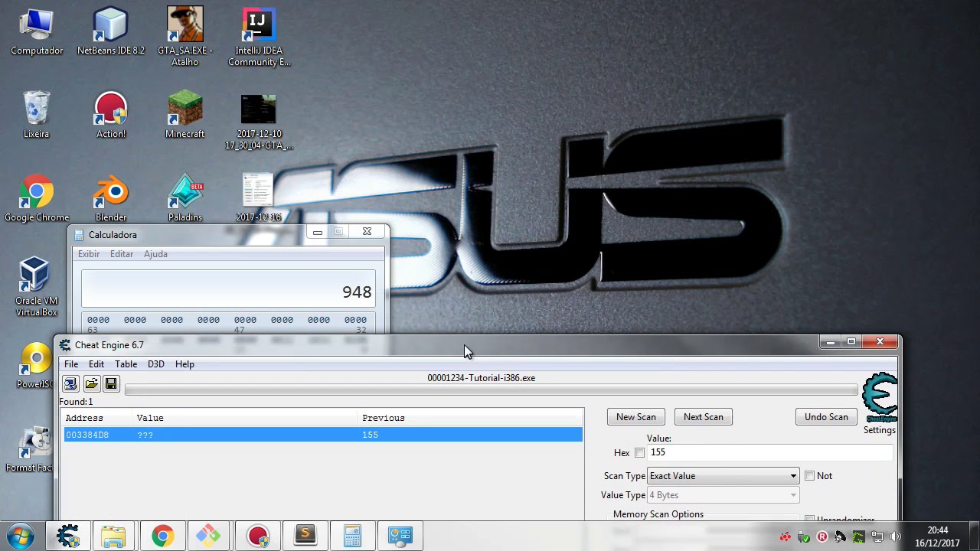
Task: Click the open folder icon in Cheat Engine
Action: tap(91, 383)
